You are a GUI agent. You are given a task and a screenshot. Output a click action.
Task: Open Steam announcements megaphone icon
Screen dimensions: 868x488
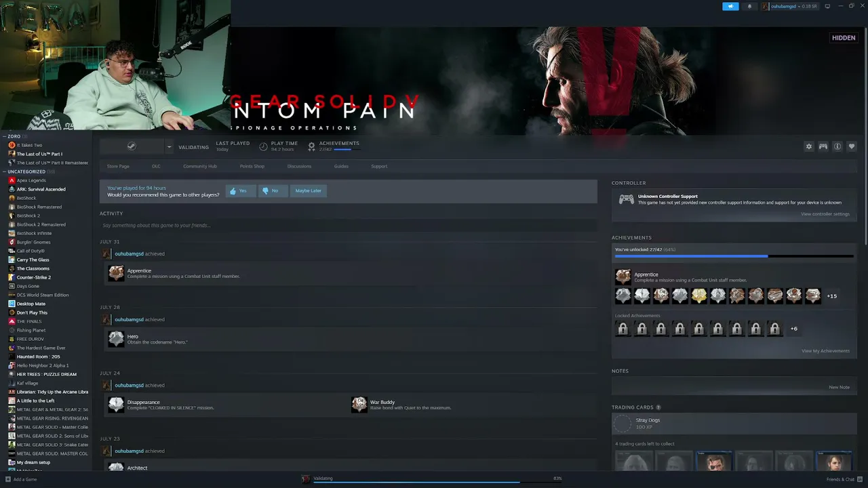[x=730, y=6]
